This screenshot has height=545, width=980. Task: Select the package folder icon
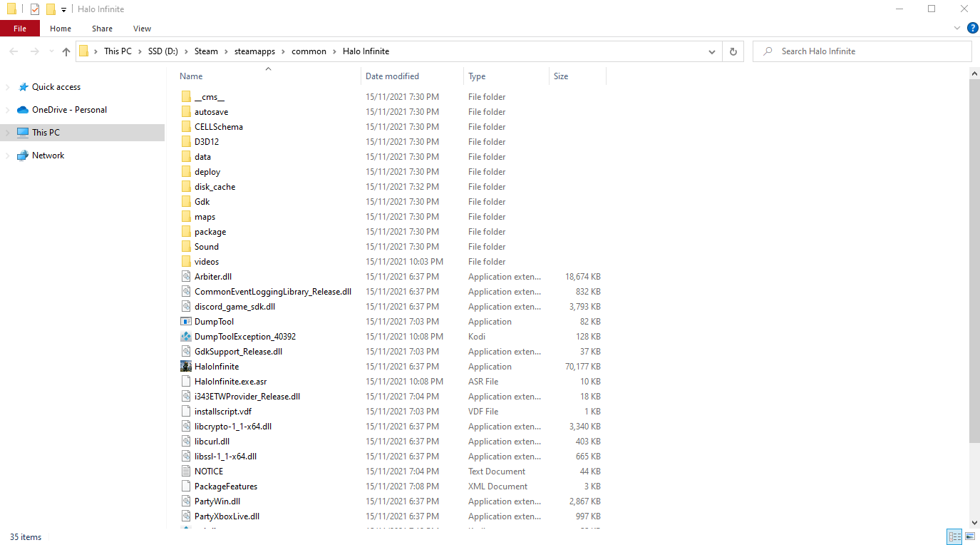[186, 232]
